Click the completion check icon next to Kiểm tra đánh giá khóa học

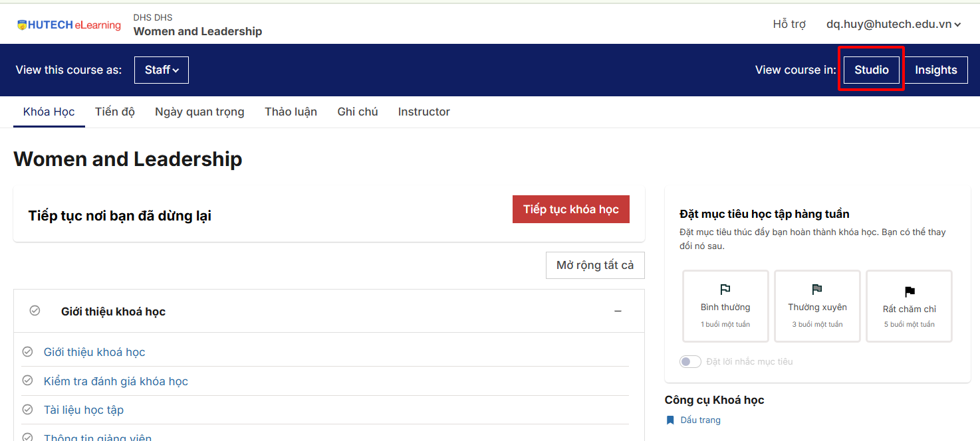coord(27,381)
